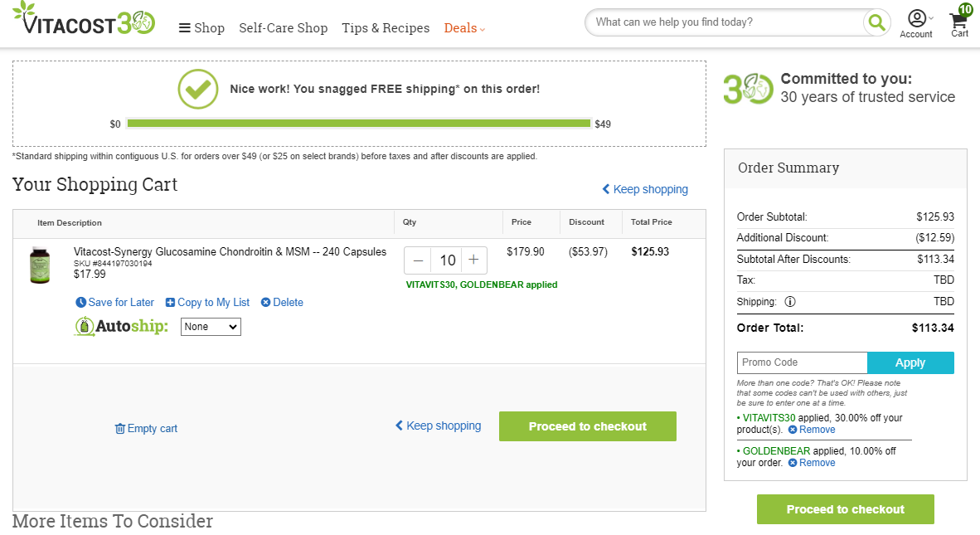Remove the VITAVITS30 promo code

coord(811,430)
